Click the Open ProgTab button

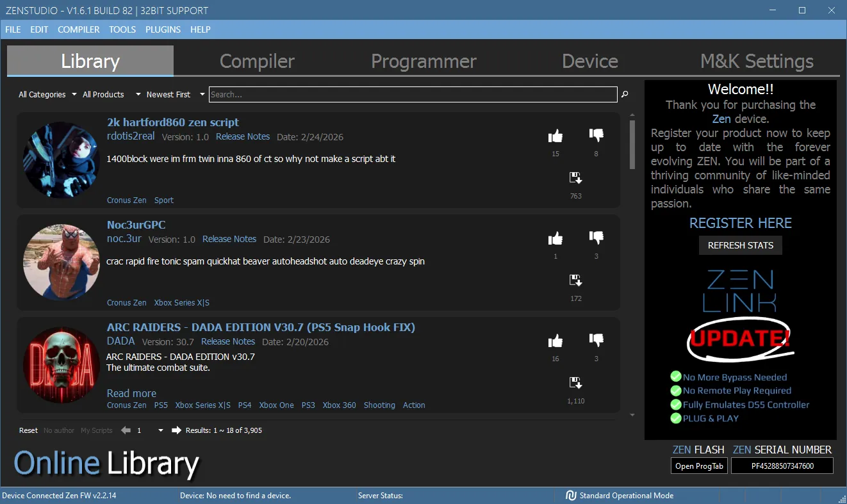click(x=699, y=466)
